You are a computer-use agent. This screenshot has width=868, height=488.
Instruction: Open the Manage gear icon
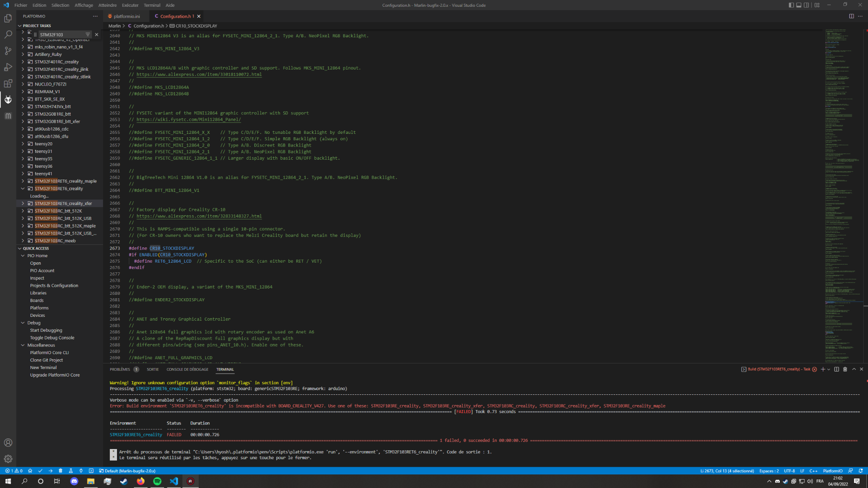pyautogui.click(x=8, y=459)
